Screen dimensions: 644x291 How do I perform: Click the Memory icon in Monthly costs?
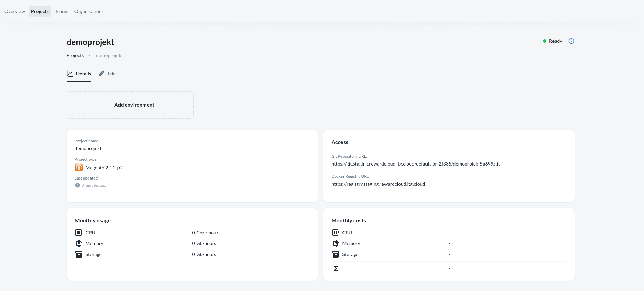[x=336, y=243]
